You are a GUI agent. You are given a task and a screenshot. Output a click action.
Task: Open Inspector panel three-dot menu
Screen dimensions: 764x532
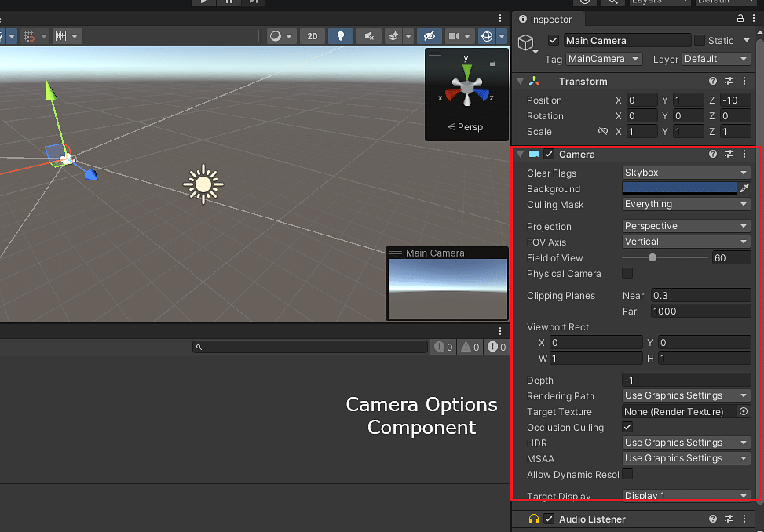(x=755, y=19)
